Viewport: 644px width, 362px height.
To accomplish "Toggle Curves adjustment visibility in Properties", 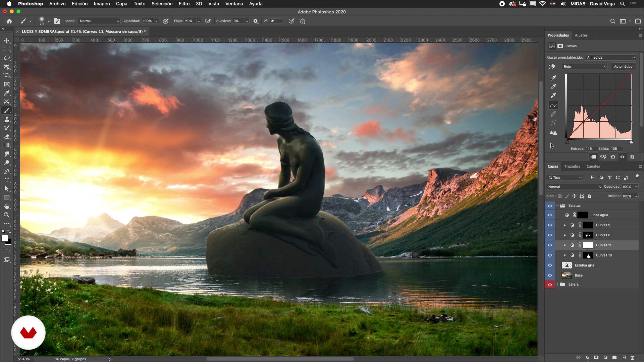I will 623,157.
